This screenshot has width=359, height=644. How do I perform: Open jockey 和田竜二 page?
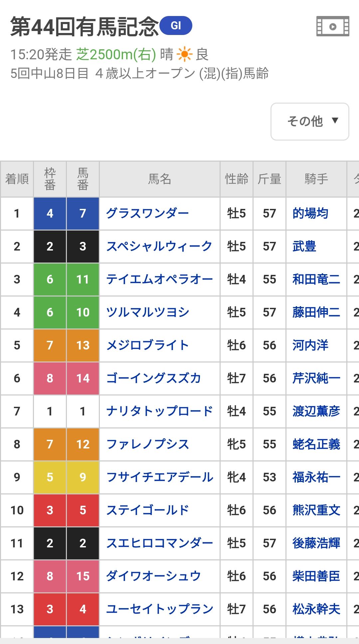pos(316,279)
